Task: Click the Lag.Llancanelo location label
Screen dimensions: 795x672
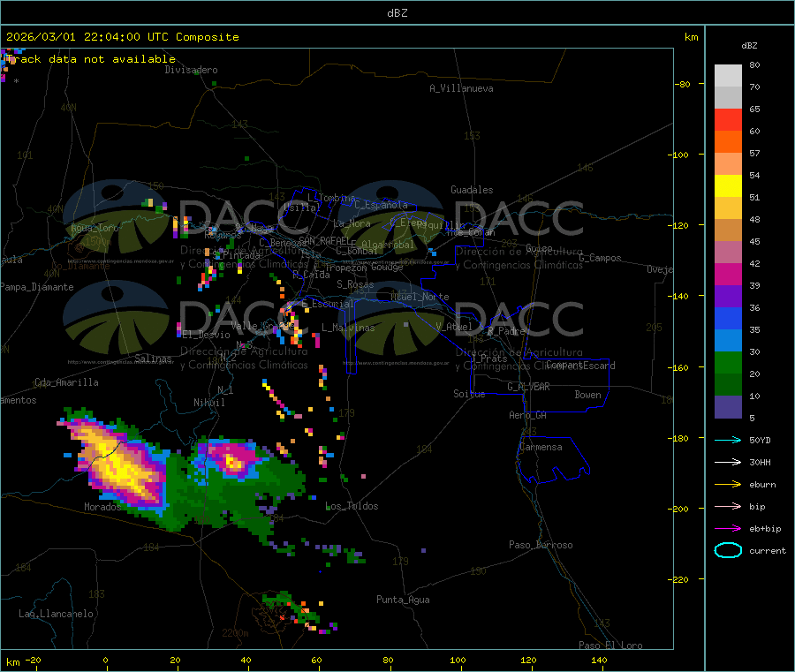Action: pyautogui.click(x=56, y=614)
